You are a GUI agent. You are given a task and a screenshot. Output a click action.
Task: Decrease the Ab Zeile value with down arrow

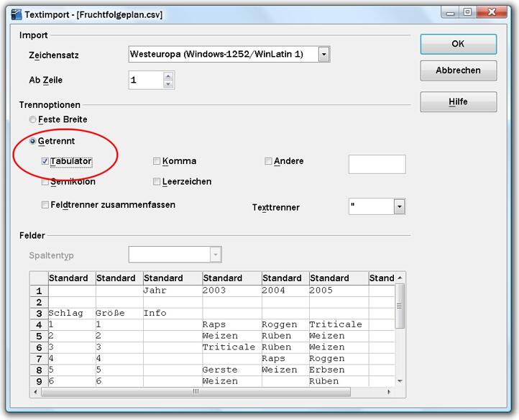[x=168, y=84]
